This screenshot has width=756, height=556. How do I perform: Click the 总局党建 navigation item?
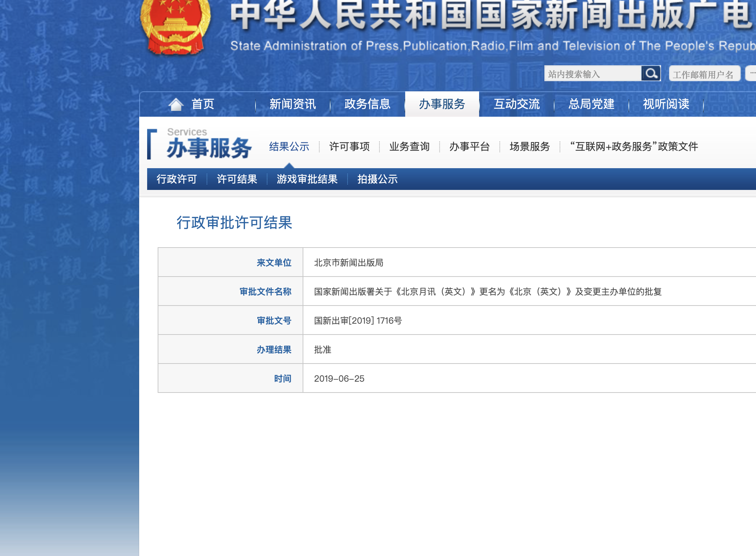pos(591,104)
